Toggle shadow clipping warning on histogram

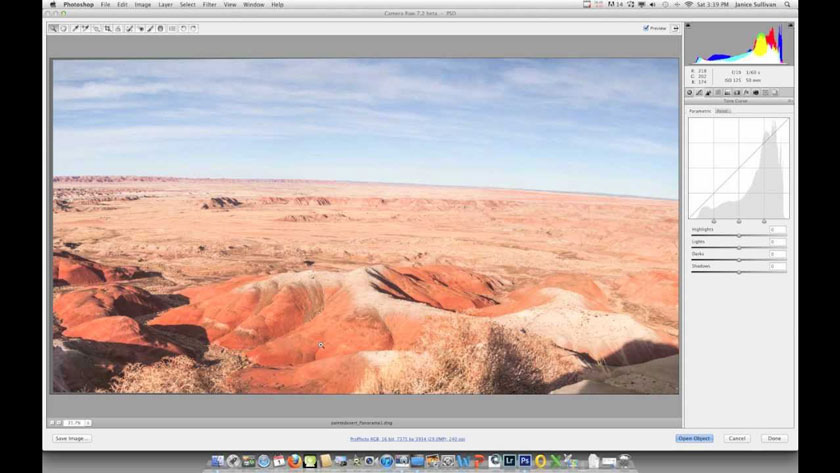[x=688, y=25]
